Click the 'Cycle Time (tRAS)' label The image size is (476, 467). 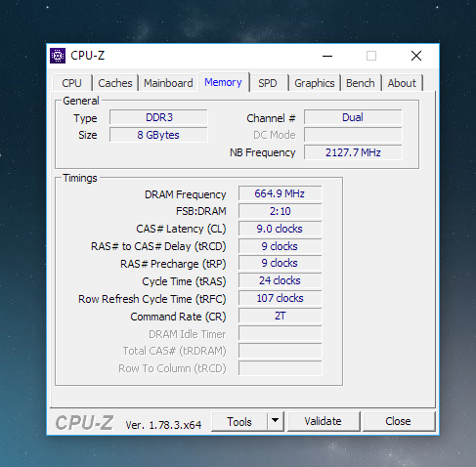(x=184, y=281)
